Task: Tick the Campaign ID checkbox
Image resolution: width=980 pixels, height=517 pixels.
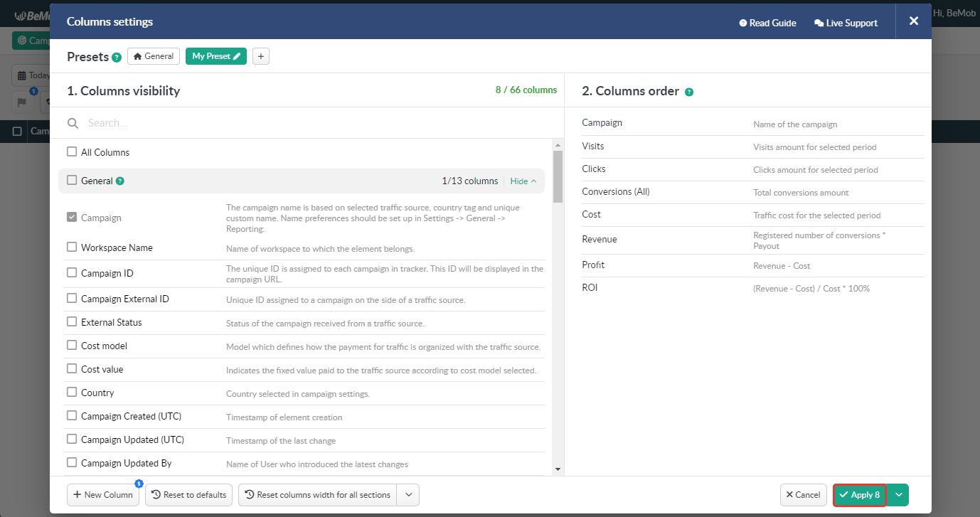Action: coord(72,273)
